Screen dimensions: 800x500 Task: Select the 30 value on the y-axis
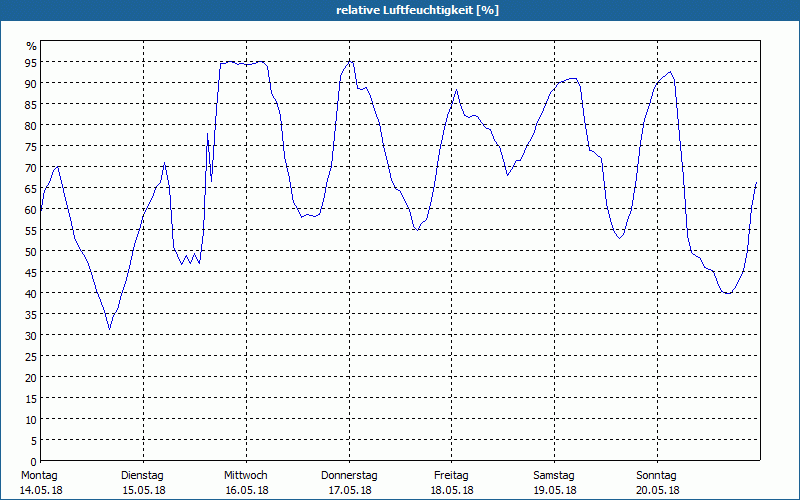(31, 336)
